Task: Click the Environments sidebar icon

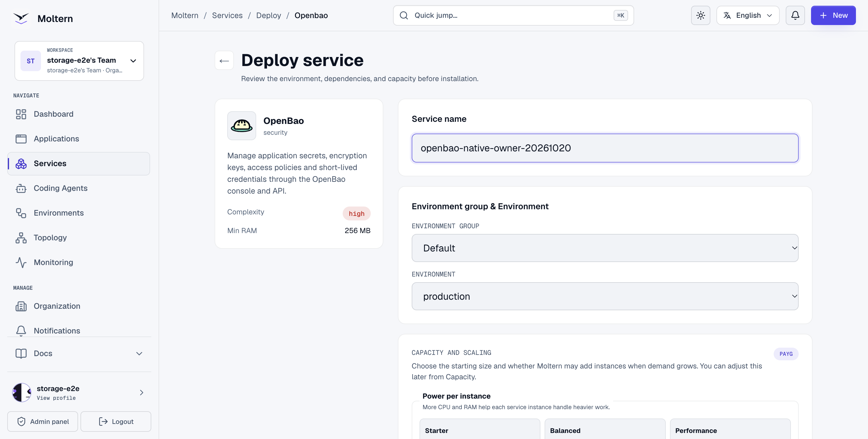Action: coord(21,213)
